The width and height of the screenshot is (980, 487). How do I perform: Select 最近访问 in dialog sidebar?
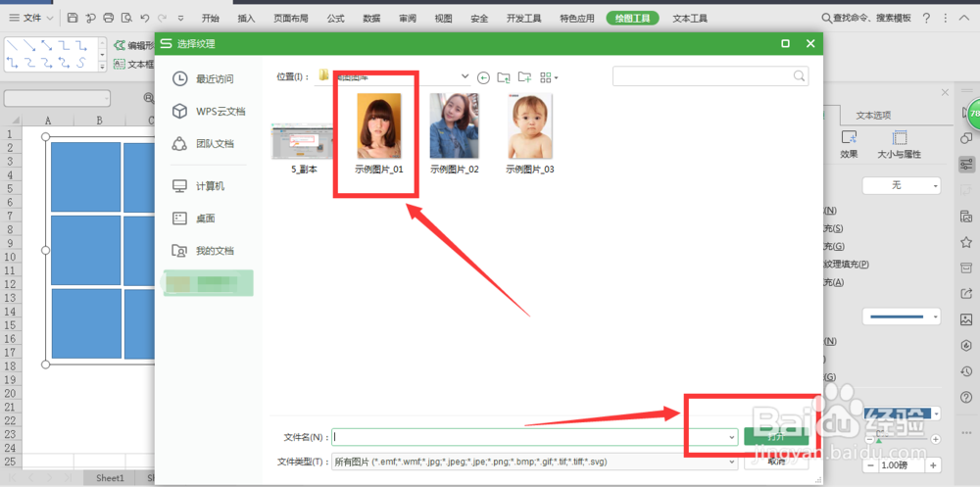click(203, 78)
